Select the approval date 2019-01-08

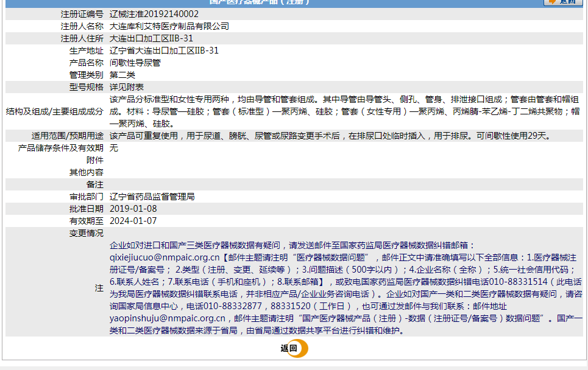[133, 209]
